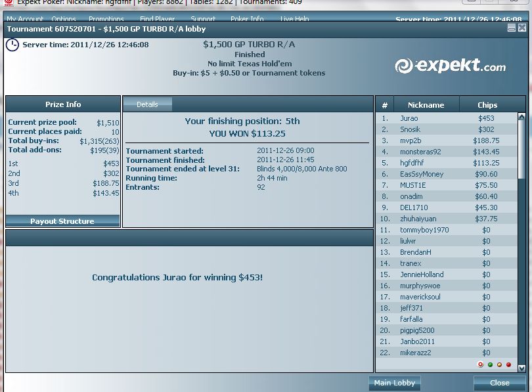Select player Janbo2011 in the list

coord(447,342)
